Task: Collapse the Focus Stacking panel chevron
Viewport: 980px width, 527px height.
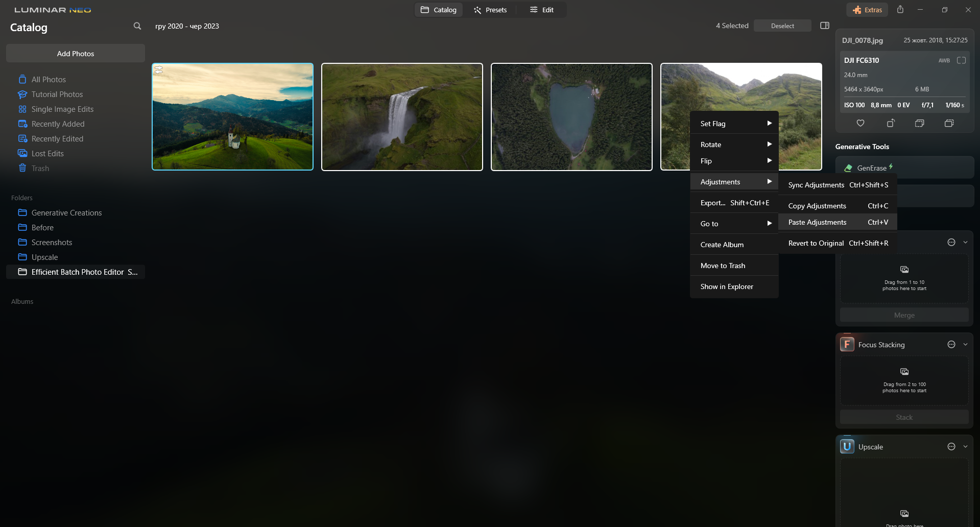Action: click(965, 345)
